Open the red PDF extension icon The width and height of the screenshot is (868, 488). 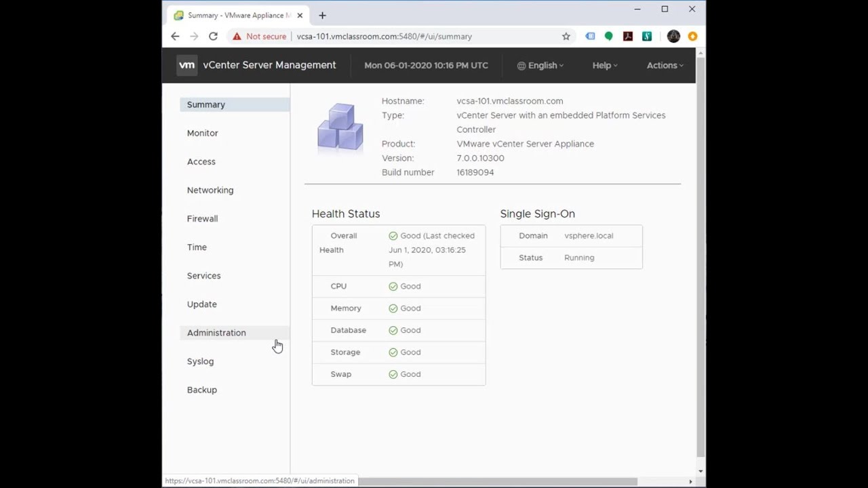(628, 37)
